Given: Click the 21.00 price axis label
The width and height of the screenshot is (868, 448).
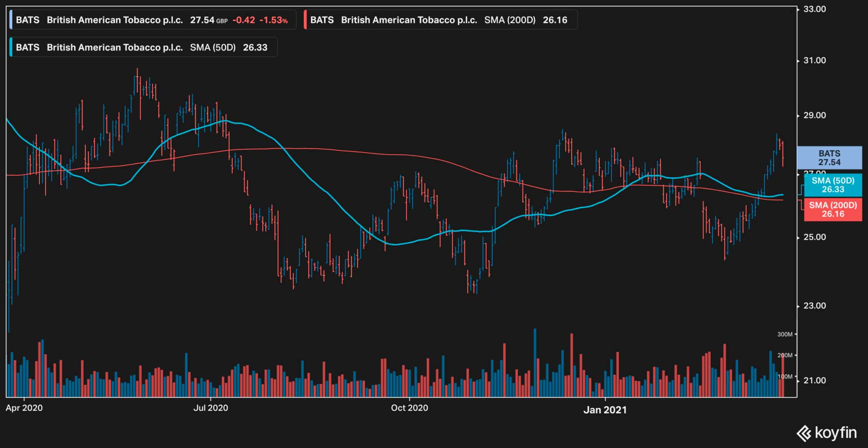Looking at the screenshot, I should (815, 380).
